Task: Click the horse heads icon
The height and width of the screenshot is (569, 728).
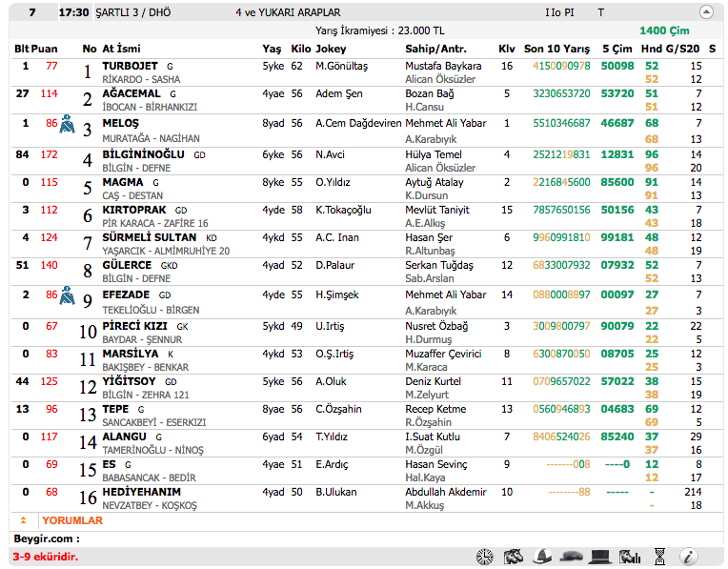Action: point(514,557)
